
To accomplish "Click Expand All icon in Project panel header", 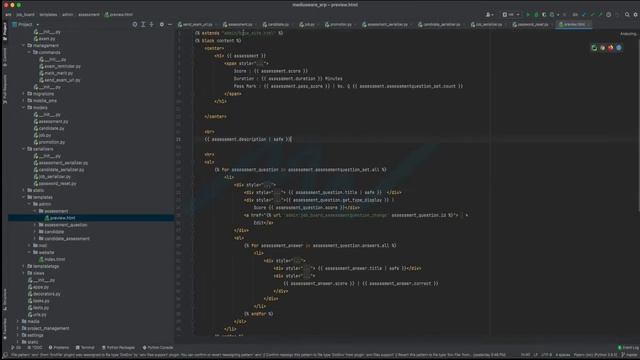I will coord(143,24).
